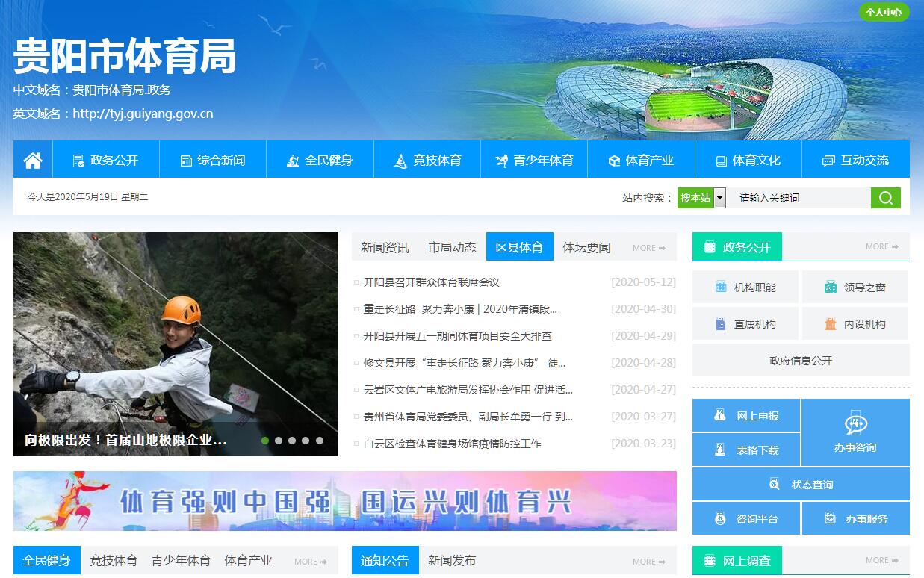The height and width of the screenshot is (578, 924).
Task: Select the third carousel dot
Action: pyautogui.click(x=292, y=441)
